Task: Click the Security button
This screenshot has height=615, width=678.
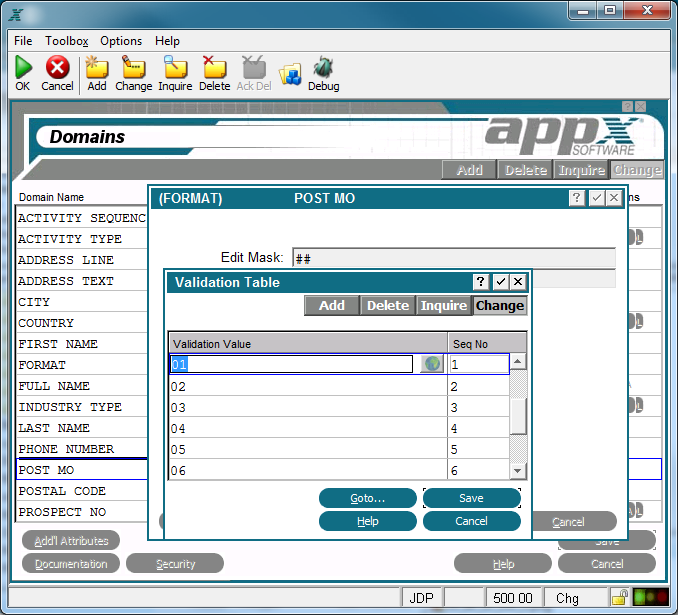Action: click(175, 564)
